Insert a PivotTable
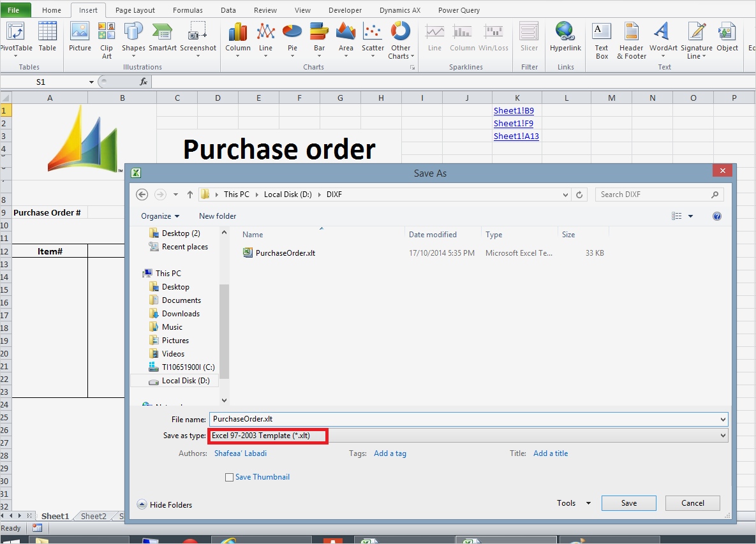 point(16,38)
